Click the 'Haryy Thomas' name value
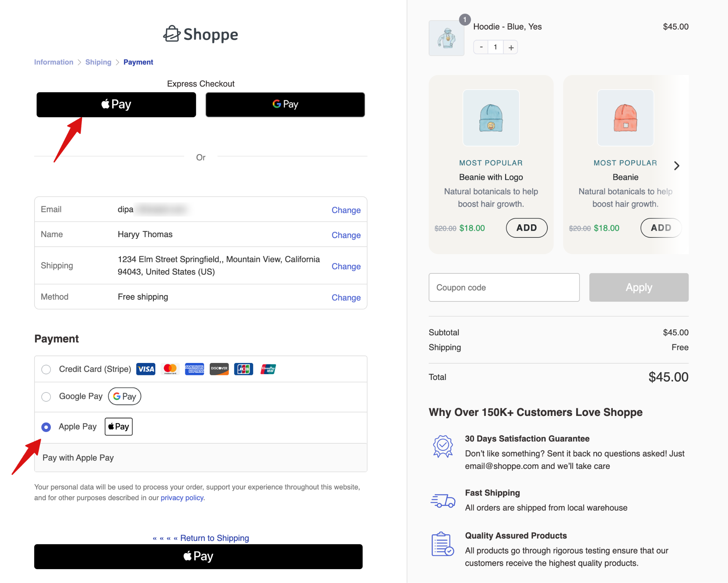 [145, 234]
